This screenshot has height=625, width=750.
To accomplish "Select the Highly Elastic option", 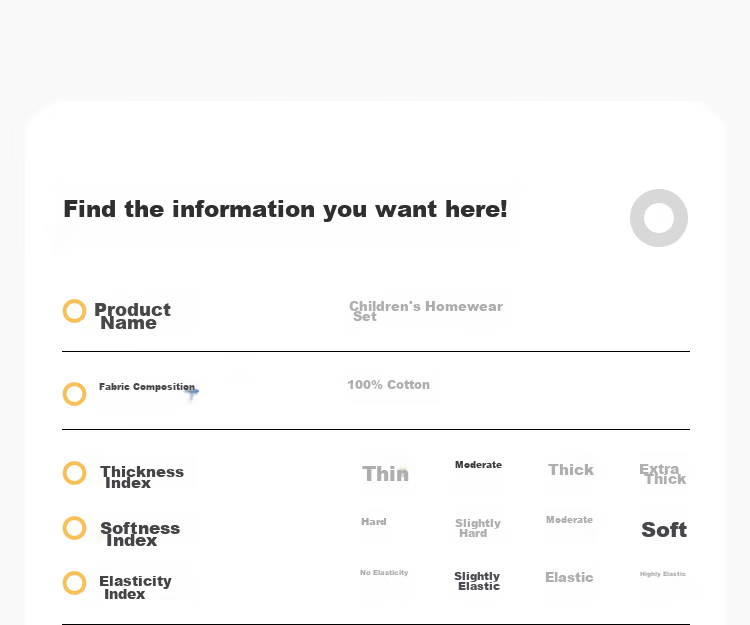I will (x=663, y=574).
